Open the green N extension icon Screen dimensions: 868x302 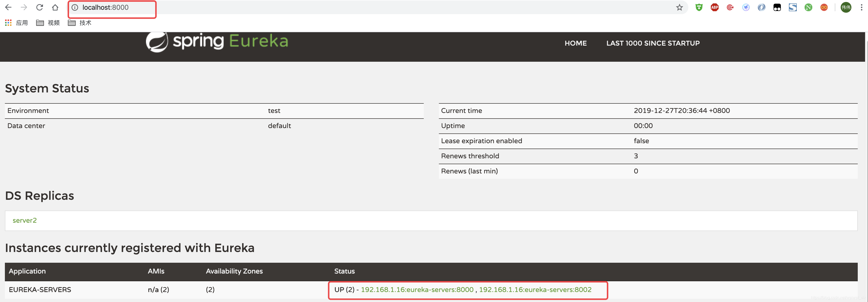[808, 7]
